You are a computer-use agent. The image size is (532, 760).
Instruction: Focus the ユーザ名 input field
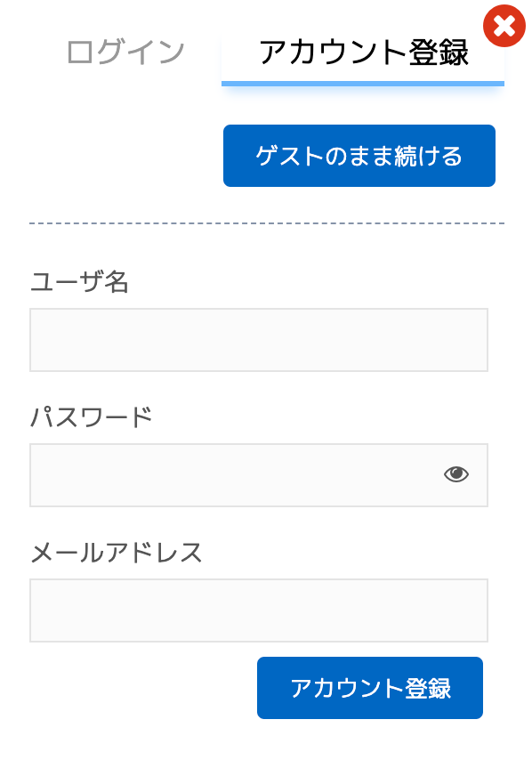click(x=259, y=340)
